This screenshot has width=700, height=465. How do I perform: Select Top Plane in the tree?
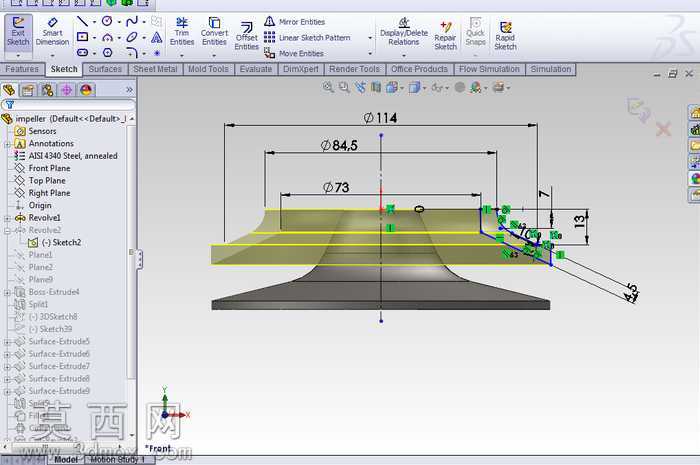[x=47, y=181]
